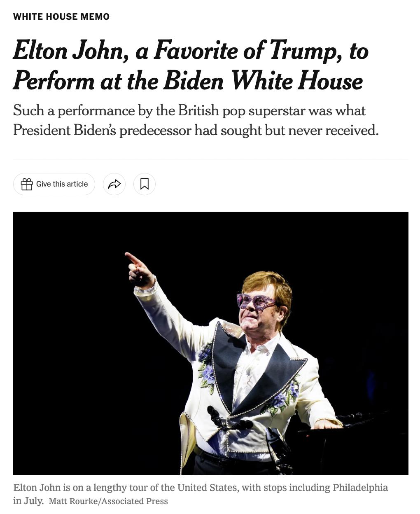Click the gift icon on Give this article button
Viewport: 420px width, 514px height.
[x=27, y=184]
